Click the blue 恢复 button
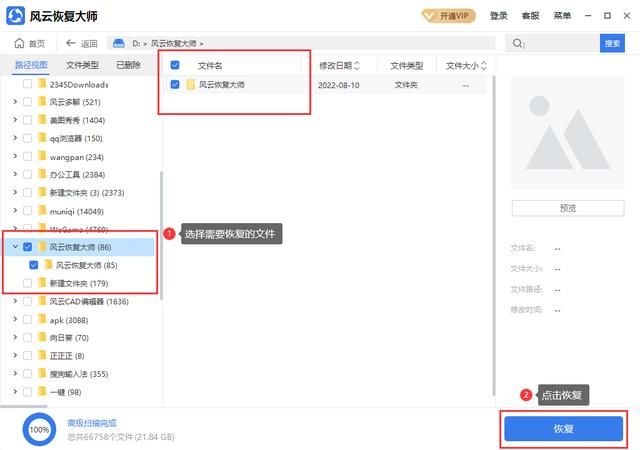The image size is (640, 450). [x=564, y=429]
